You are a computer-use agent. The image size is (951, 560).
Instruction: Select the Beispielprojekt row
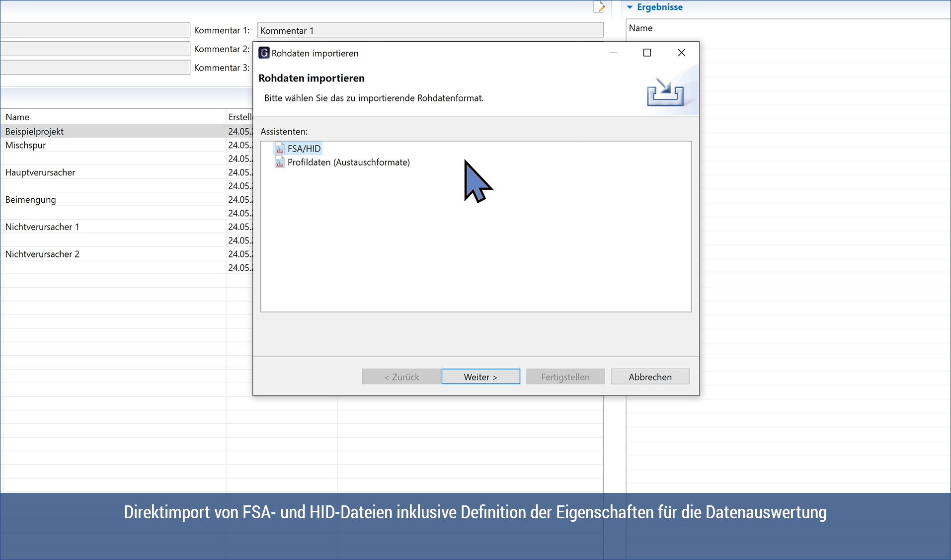click(x=127, y=131)
